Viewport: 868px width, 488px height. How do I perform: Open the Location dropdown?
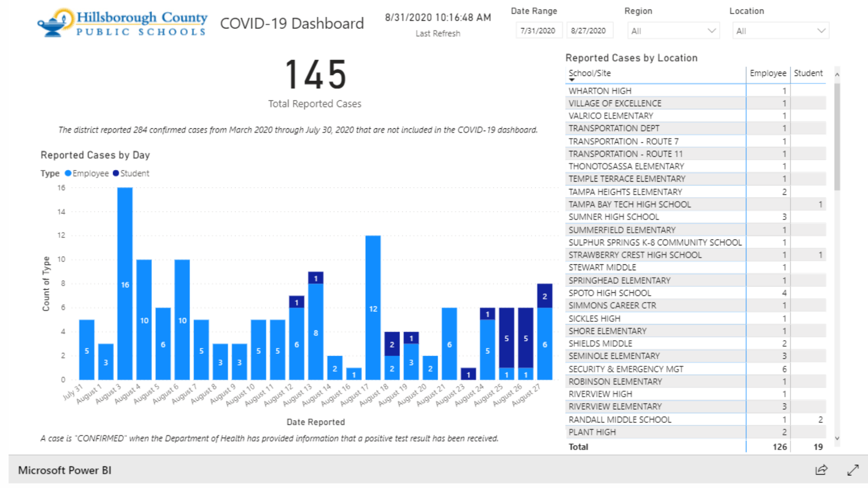780,31
